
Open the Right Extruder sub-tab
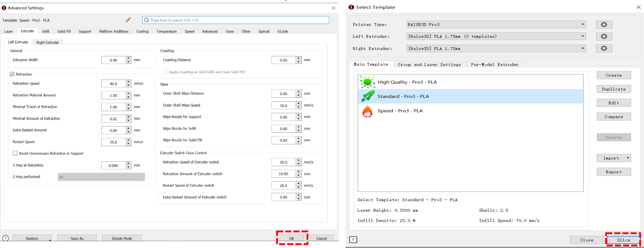point(48,42)
